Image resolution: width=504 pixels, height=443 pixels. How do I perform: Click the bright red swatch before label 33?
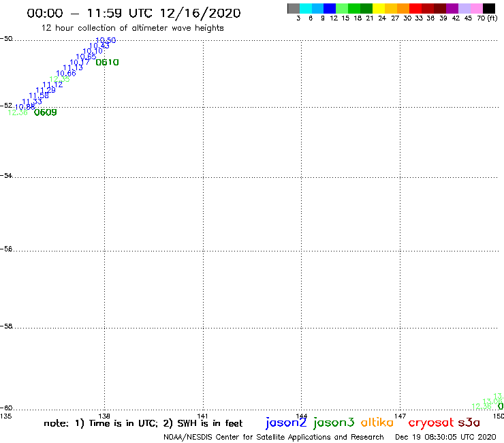pyautogui.click(x=415, y=8)
